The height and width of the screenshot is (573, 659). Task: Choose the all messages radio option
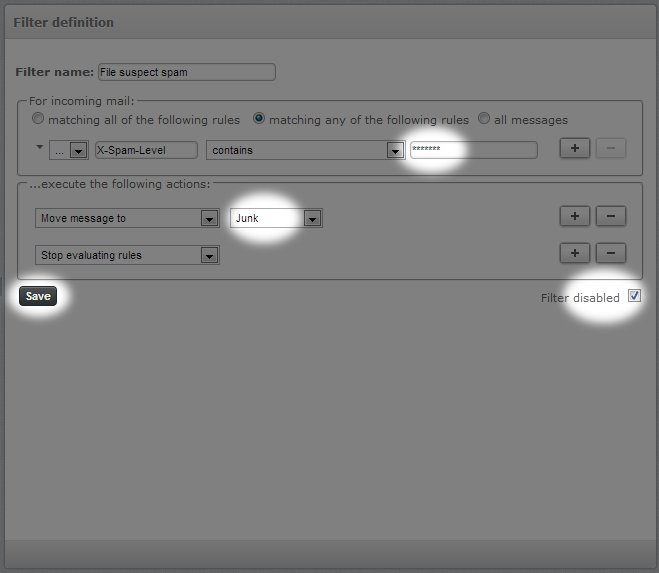point(484,119)
